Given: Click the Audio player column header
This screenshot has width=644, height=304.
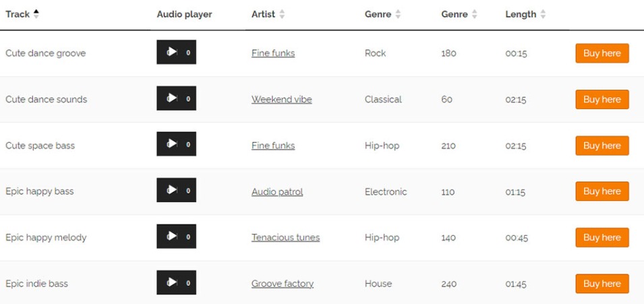Looking at the screenshot, I should click(x=184, y=14).
